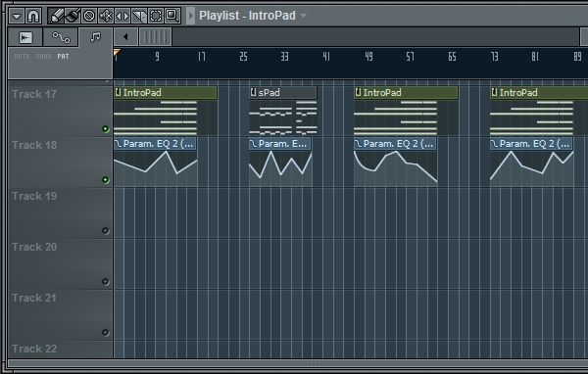Select the PAT focus option
Screen dimensions: 588x374
point(63,57)
